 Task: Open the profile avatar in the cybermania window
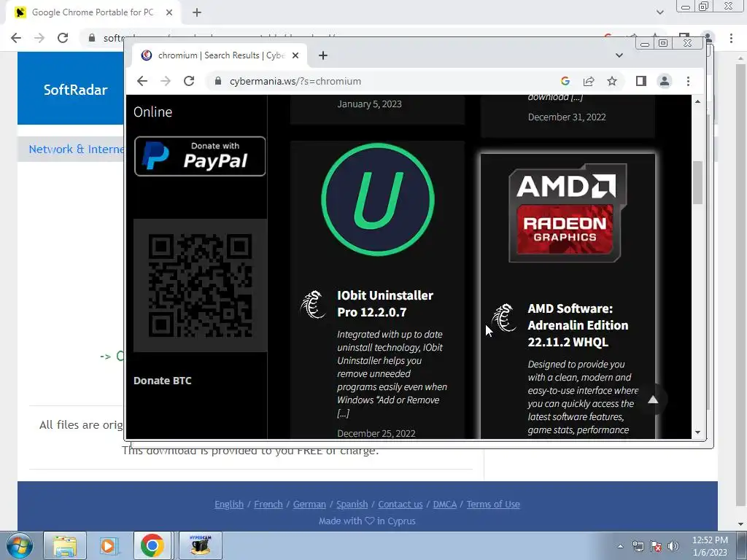pyautogui.click(x=665, y=81)
